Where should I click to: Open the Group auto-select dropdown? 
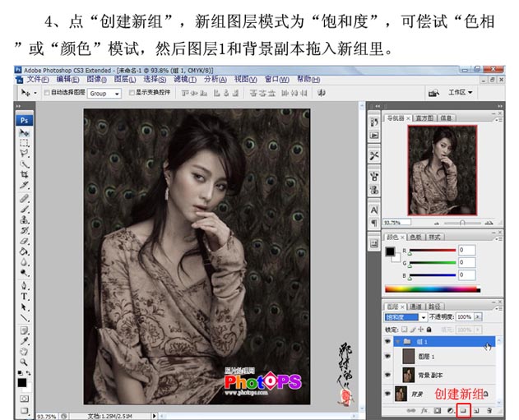tap(104, 94)
